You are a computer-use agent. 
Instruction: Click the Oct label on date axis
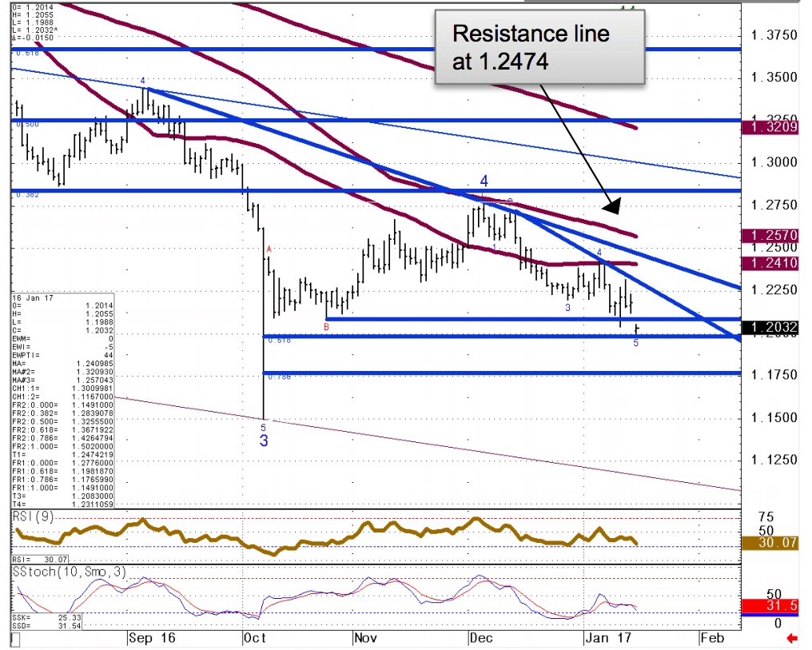pyautogui.click(x=253, y=638)
